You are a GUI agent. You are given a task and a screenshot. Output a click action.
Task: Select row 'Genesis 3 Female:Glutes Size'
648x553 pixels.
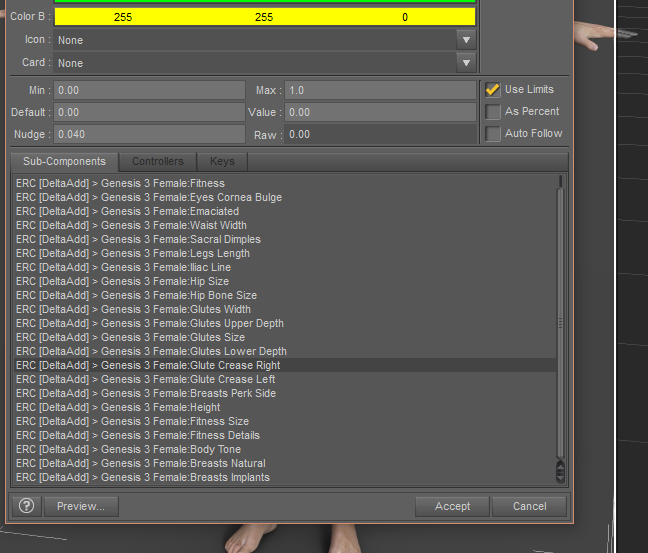click(285, 338)
